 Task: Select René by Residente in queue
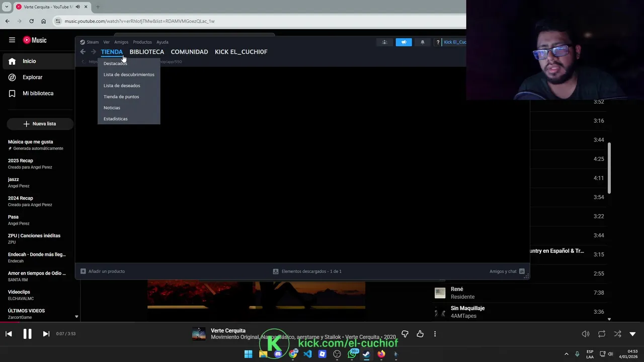click(518, 293)
